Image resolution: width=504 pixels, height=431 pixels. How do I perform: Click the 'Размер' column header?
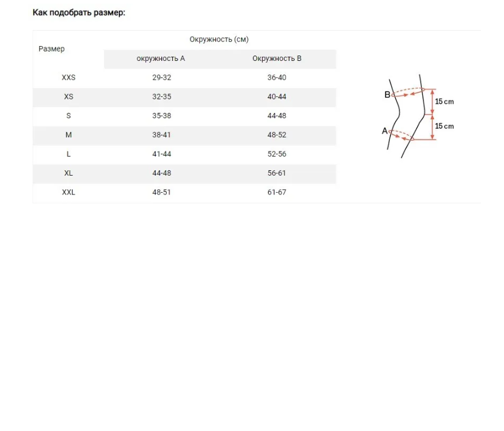tap(51, 49)
